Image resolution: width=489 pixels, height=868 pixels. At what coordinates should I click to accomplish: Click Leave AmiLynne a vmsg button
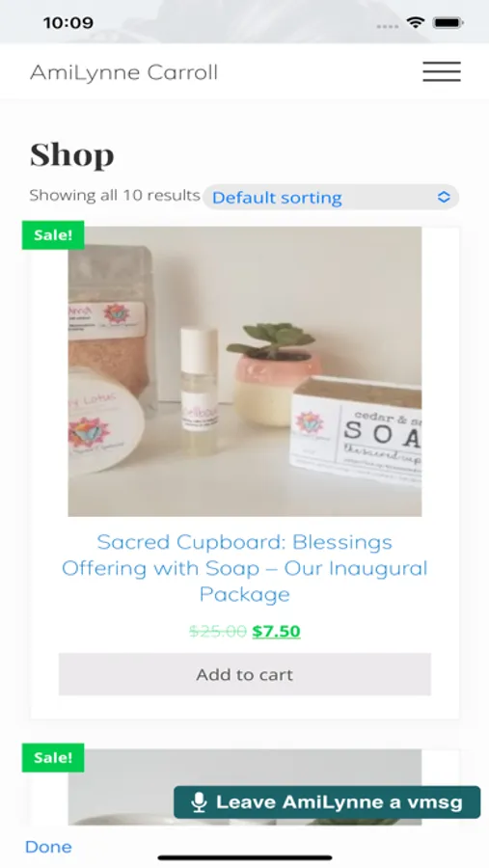[x=327, y=802]
